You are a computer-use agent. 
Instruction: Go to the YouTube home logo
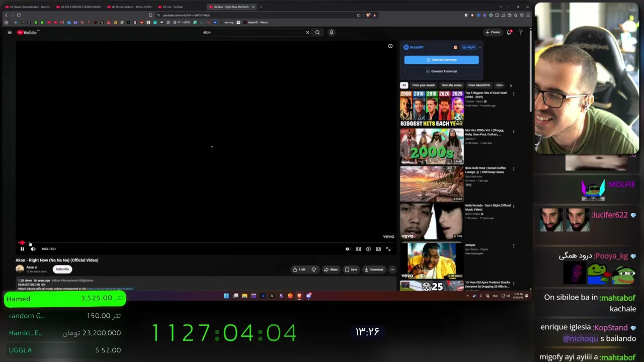[28, 32]
